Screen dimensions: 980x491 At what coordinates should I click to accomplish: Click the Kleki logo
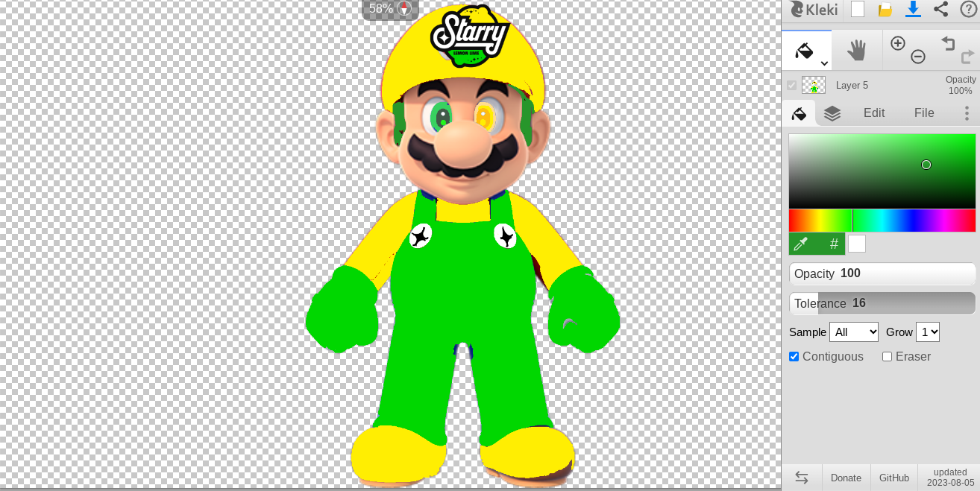pyautogui.click(x=814, y=10)
